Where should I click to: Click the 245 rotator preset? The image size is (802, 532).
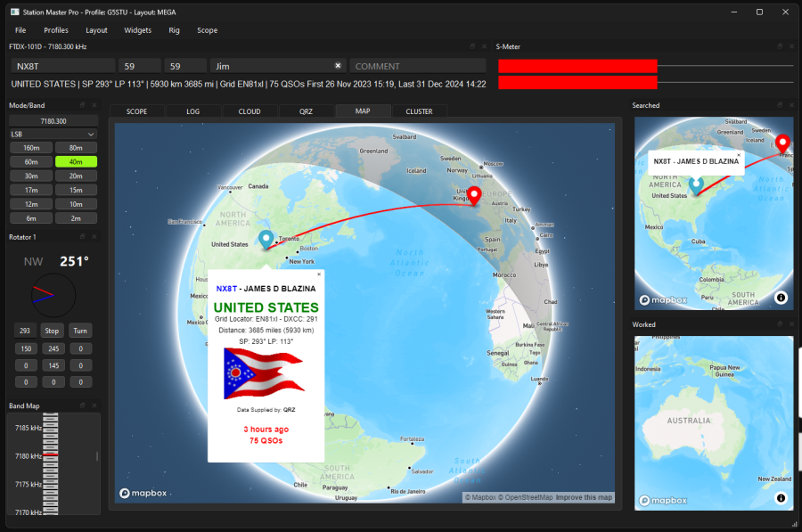[x=53, y=348]
